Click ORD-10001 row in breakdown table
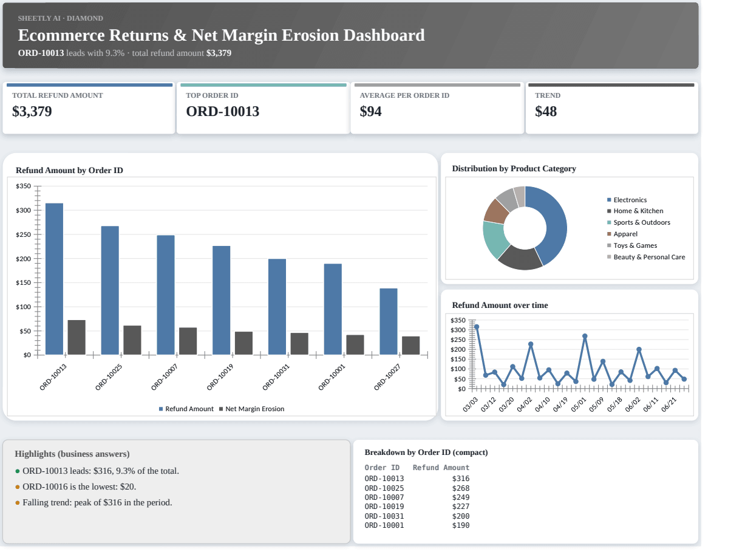Image resolution: width=745 pixels, height=560 pixels. click(x=417, y=525)
